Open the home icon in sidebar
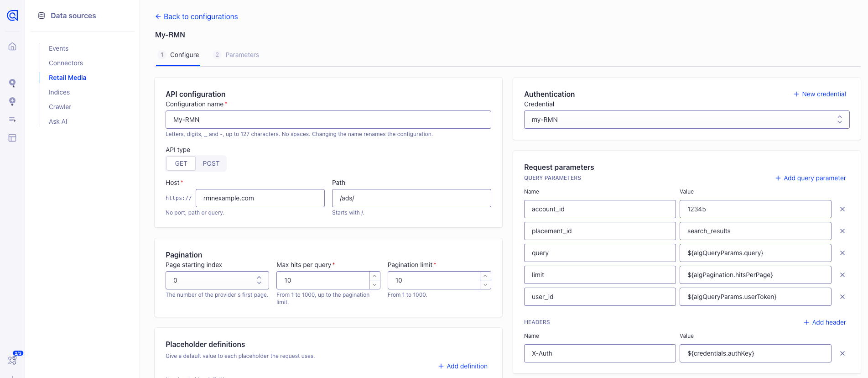Screen dimensions: 868x378 tap(12, 47)
